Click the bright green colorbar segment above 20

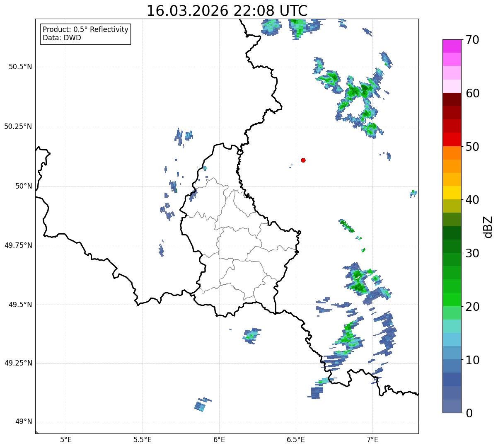451,299
